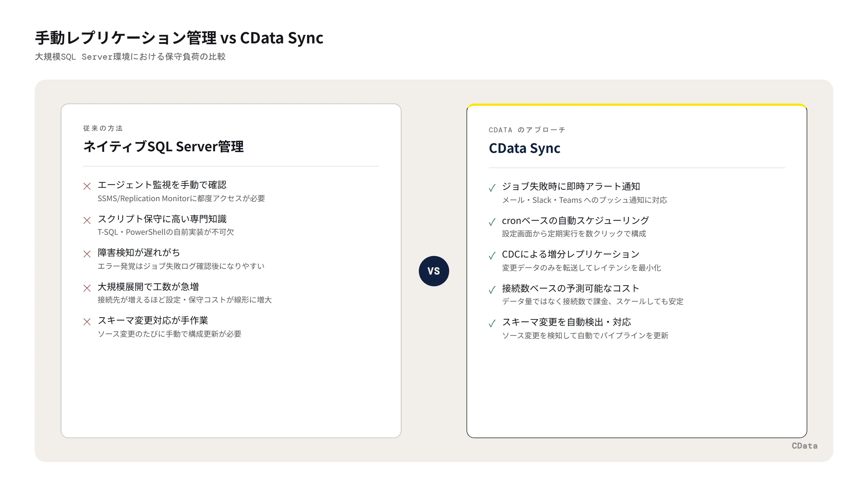The height and width of the screenshot is (488, 868).
Task: Click the X icon beside スクリプト保守に高い専門知識
Action: tap(87, 220)
